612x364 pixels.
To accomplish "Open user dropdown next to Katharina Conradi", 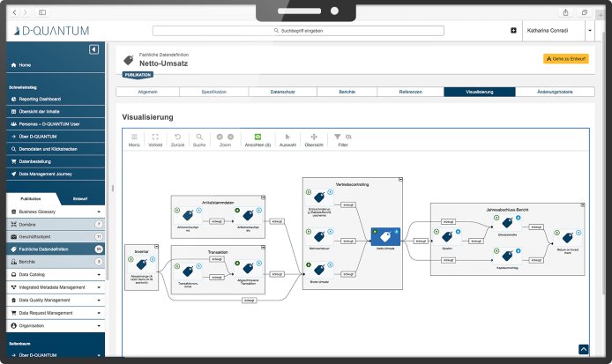I will point(590,30).
